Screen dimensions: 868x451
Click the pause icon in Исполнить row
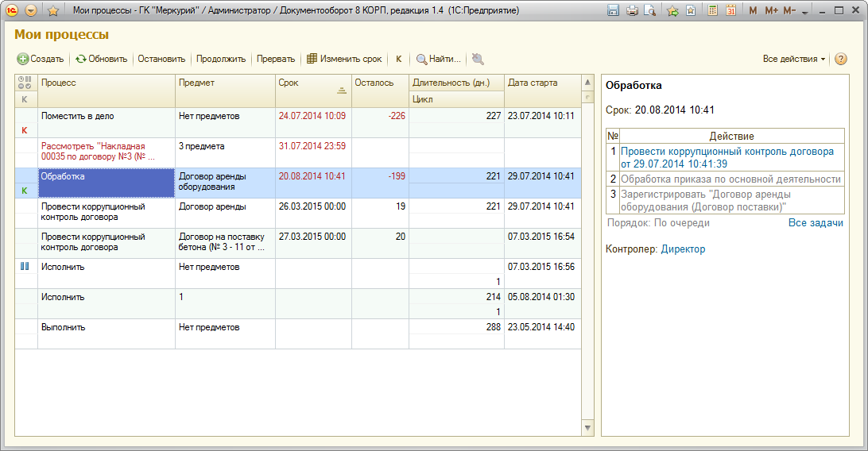(x=25, y=267)
